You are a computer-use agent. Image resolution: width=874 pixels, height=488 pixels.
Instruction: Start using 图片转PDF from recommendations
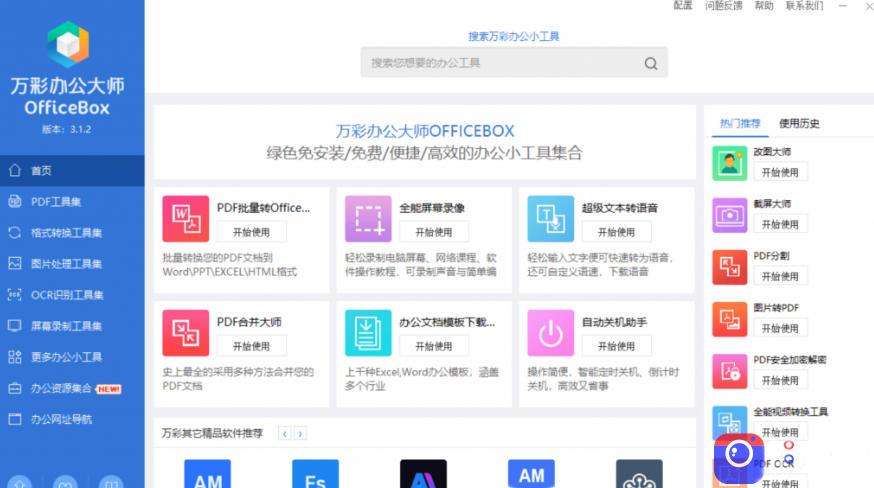point(780,328)
